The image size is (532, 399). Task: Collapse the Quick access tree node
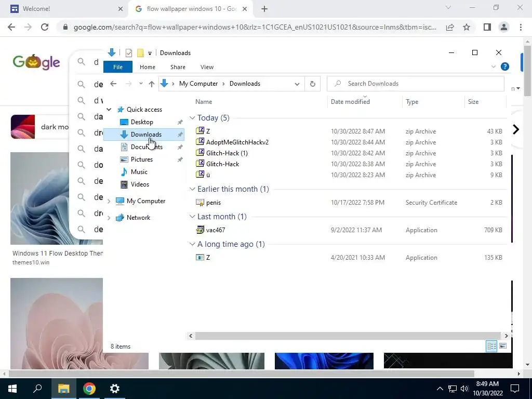click(x=109, y=110)
